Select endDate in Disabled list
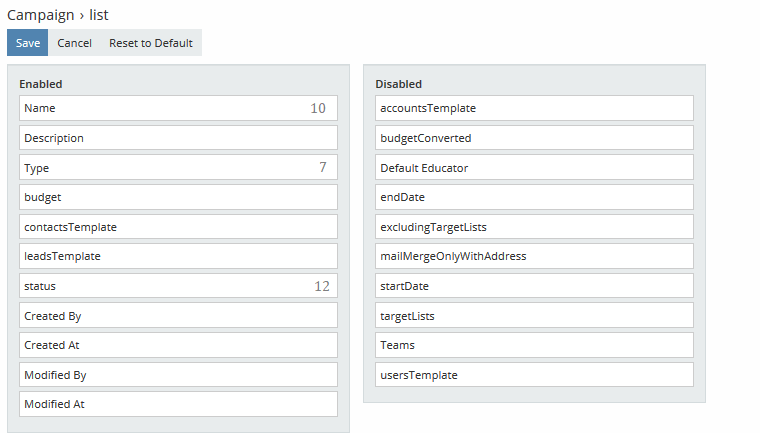Image resolution: width=760 pixels, height=433 pixels. point(534,197)
